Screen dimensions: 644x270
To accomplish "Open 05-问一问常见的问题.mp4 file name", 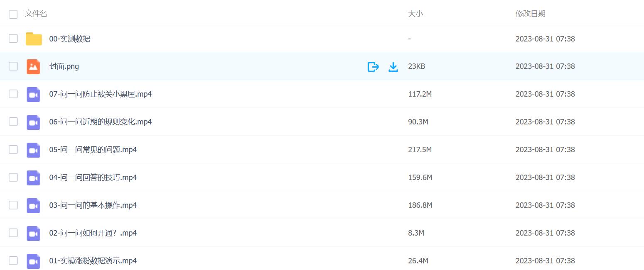I will [x=93, y=150].
